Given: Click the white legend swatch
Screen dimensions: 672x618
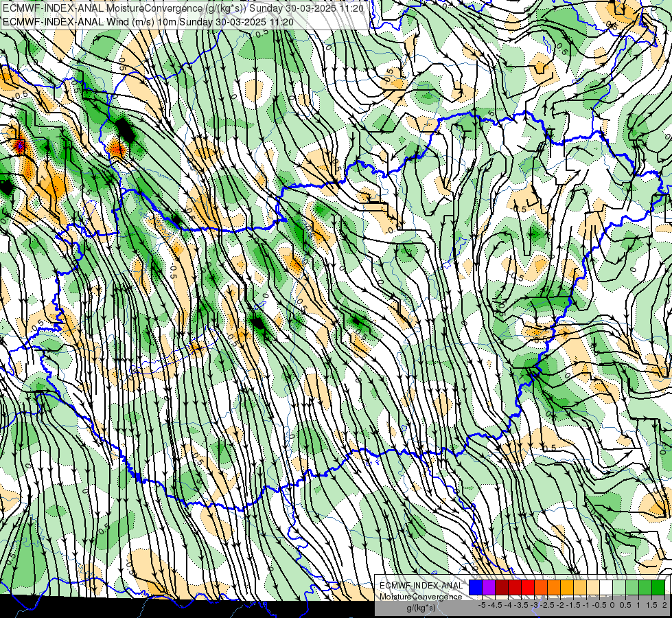Looking at the screenshot, I should [606, 588].
